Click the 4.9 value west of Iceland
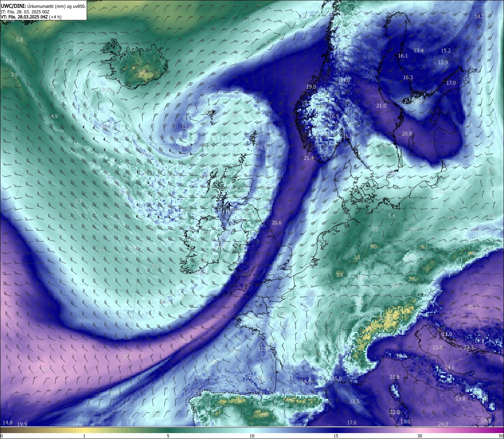504x439 pixels. pyautogui.click(x=54, y=117)
